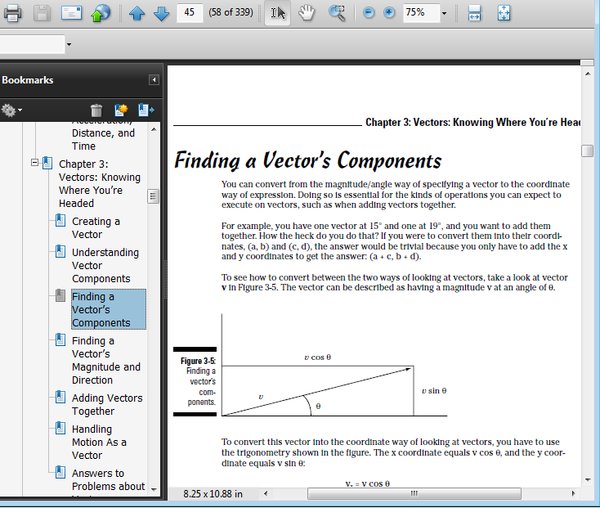The image size is (600, 508).
Task: Create a new bookmark with star icon
Action: pyautogui.click(x=121, y=110)
